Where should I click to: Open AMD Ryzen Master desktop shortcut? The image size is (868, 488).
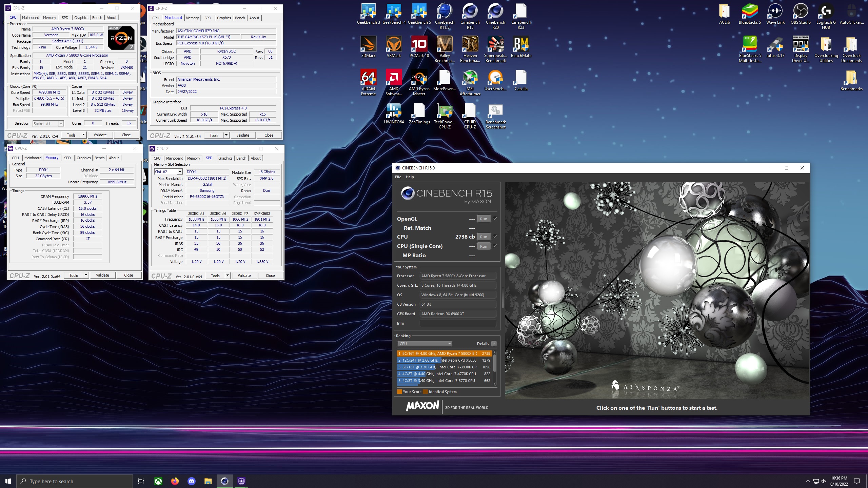419,82
